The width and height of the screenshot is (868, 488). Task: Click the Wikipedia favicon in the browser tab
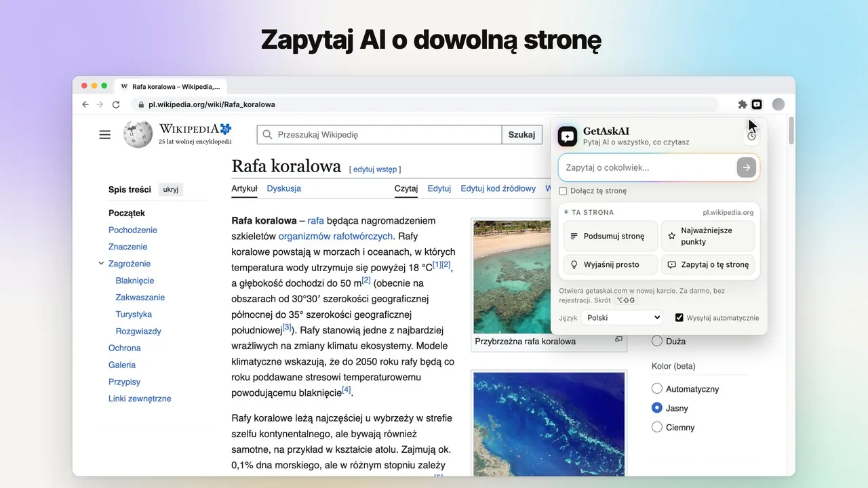pos(124,87)
